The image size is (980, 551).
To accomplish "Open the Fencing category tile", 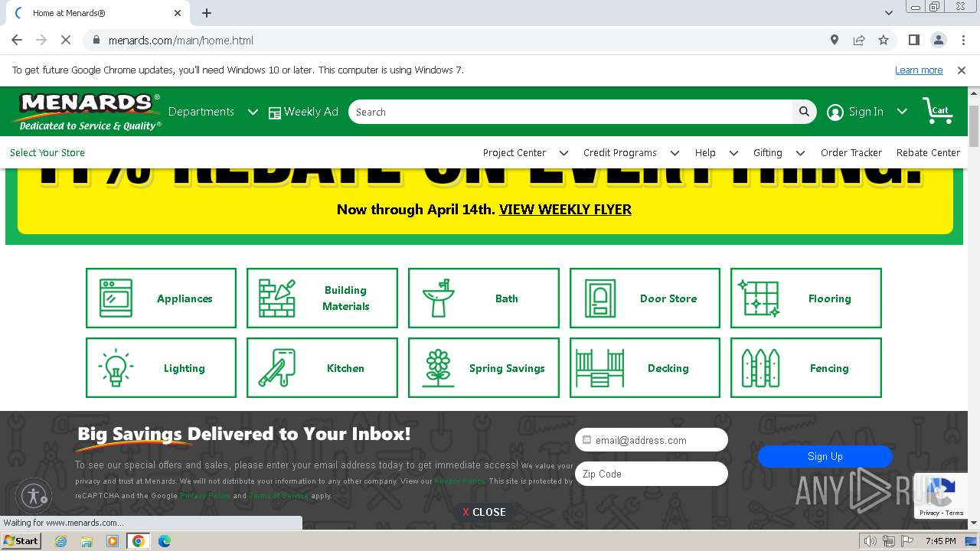I will 806,368.
